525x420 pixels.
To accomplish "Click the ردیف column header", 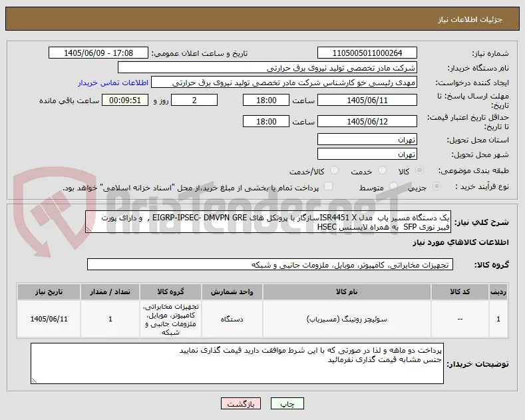I will (x=498, y=292).
